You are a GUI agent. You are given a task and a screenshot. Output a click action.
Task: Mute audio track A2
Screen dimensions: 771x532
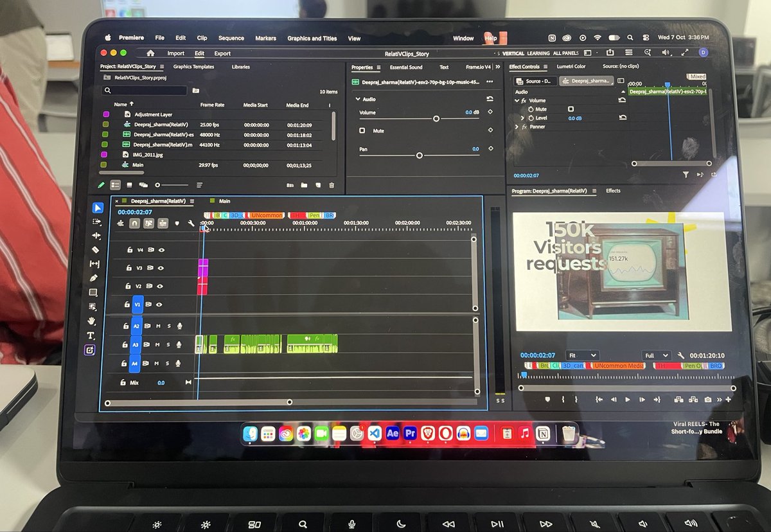pyautogui.click(x=158, y=326)
